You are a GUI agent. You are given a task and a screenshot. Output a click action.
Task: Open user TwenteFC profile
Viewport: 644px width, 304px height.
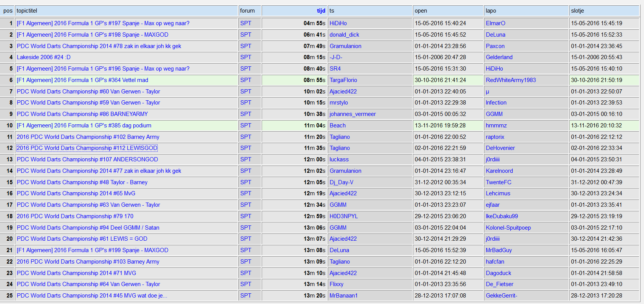click(498, 182)
